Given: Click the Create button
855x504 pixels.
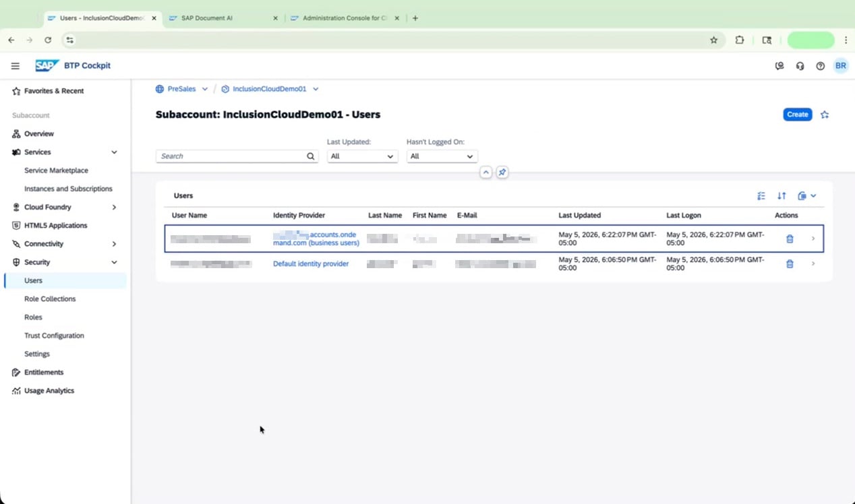Looking at the screenshot, I should (797, 115).
